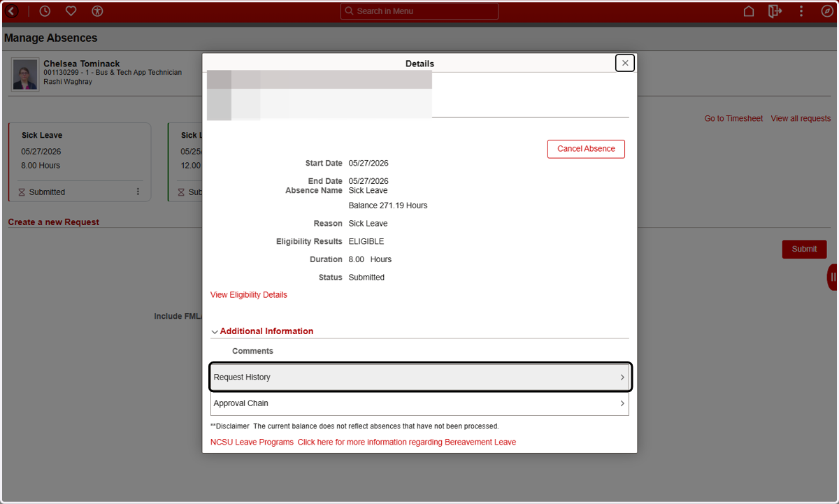Click the Search in Menu field
This screenshot has width=839, height=504.
(x=419, y=11)
